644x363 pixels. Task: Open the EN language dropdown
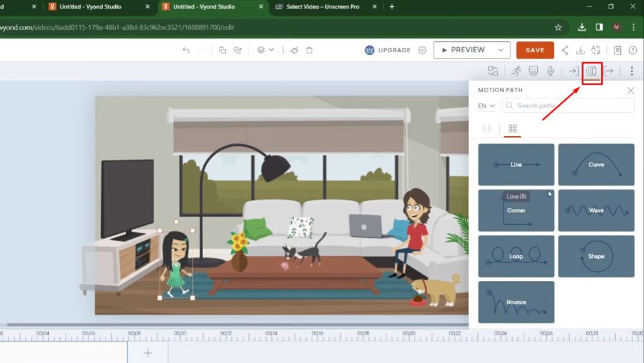(486, 106)
